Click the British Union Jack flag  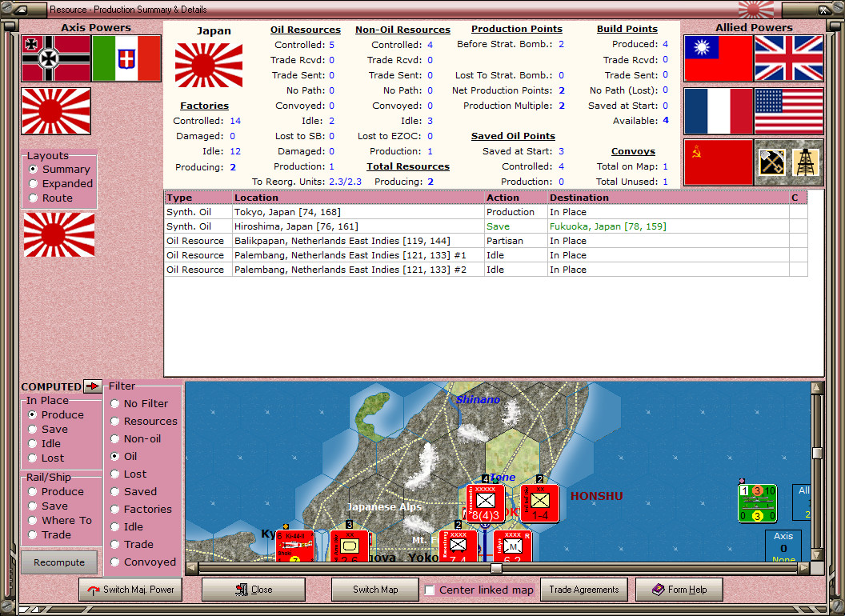tap(789, 58)
